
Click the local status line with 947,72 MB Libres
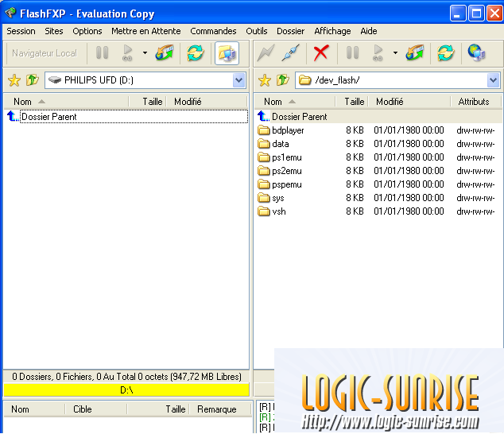pos(126,377)
